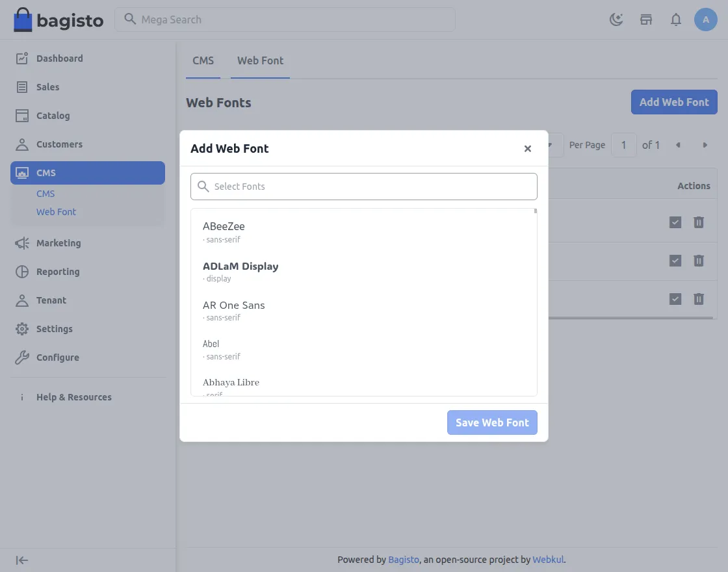Toggle dark mode moon icon
Viewport: 728px width, 572px height.
coord(616,19)
